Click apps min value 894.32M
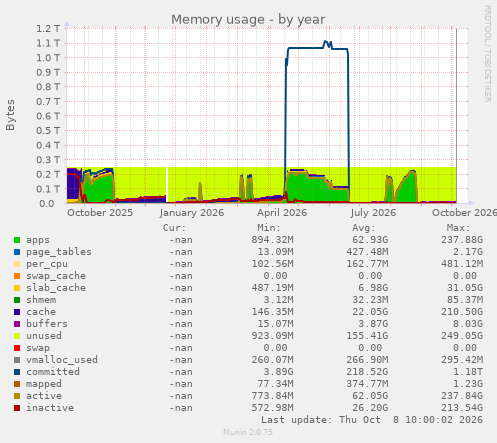The image size is (497, 443). (x=272, y=240)
